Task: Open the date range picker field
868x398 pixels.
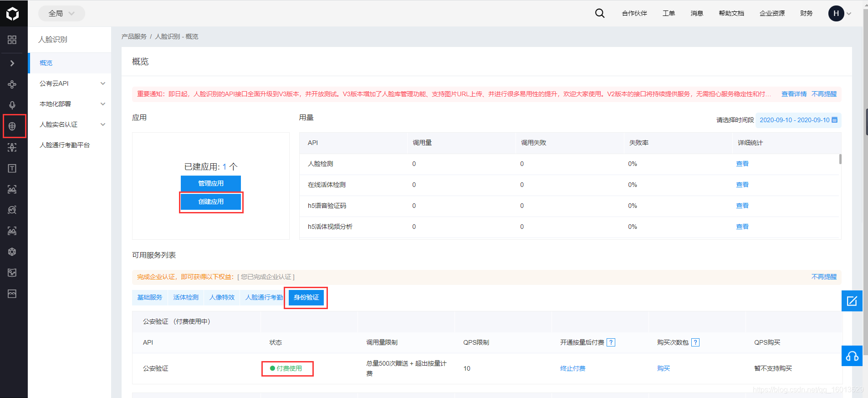Action: coord(798,120)
